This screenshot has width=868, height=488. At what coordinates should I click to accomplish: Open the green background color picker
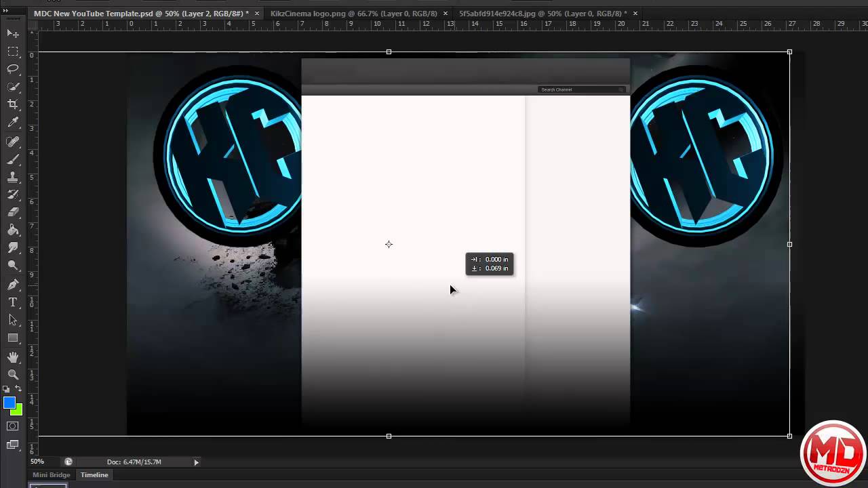[18, 411]
